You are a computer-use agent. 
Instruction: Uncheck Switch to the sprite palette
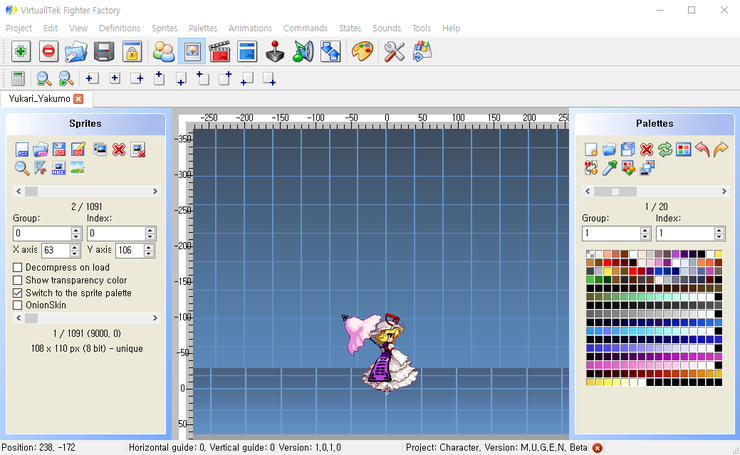coord(17,293)
